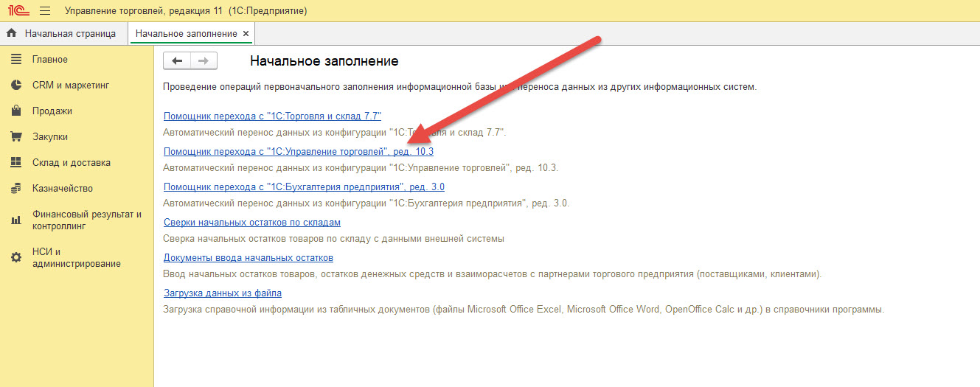
Task: Click the Казначейство coins icon
Action: [x=16, y=189]
